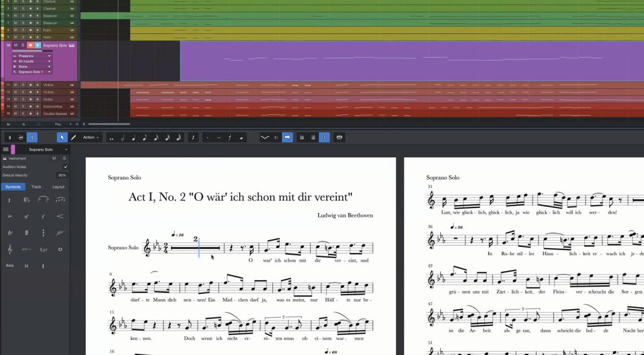Click the Ludwig van Beethoven composer text

(x=345, y=215)
